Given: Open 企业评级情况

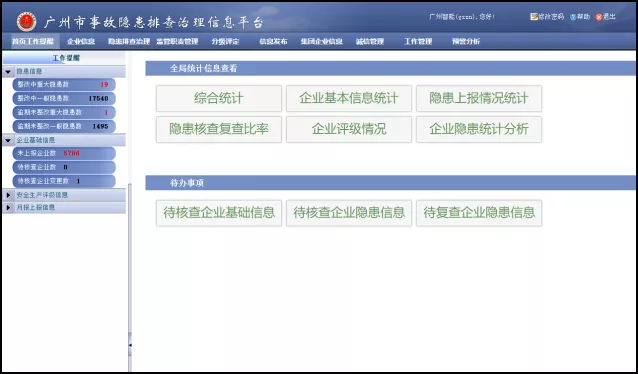Looking at the screenshot, I should 349,129.
